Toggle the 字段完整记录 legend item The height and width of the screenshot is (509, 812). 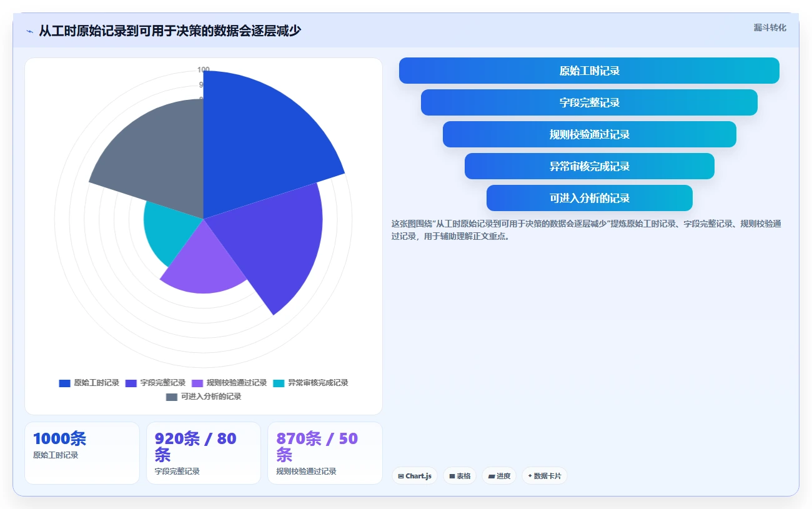coord(156,383)
